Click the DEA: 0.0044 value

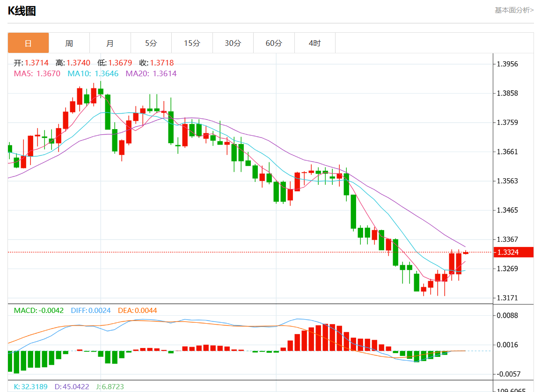(x=137, y=310)
